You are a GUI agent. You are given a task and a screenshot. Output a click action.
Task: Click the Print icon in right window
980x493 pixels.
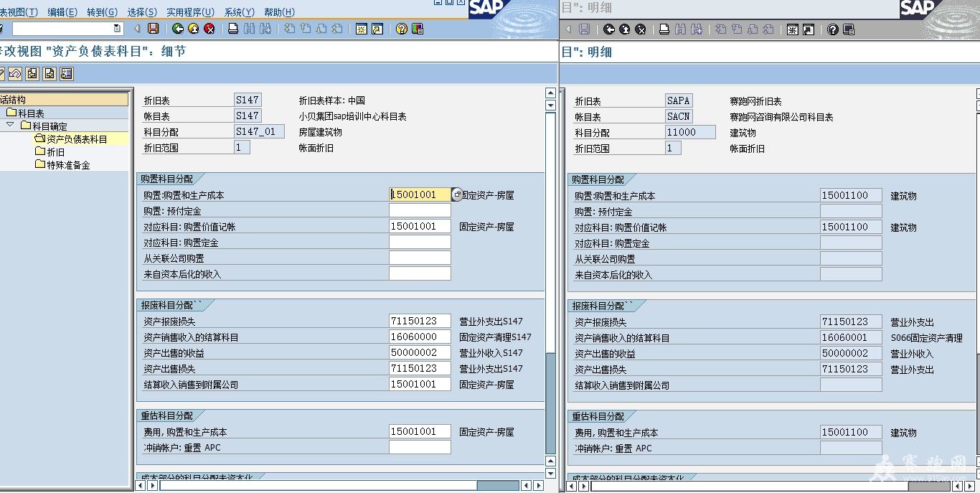664,29
